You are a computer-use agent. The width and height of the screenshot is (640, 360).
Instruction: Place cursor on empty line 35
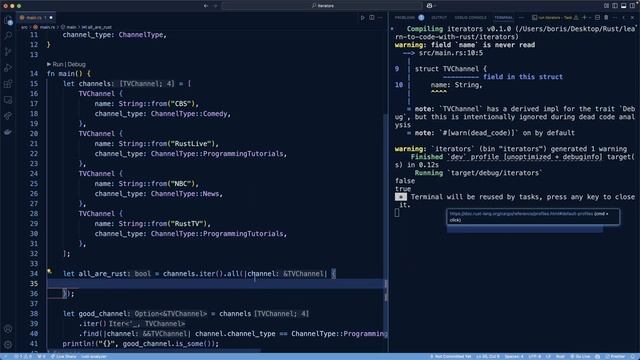(216, 284)
